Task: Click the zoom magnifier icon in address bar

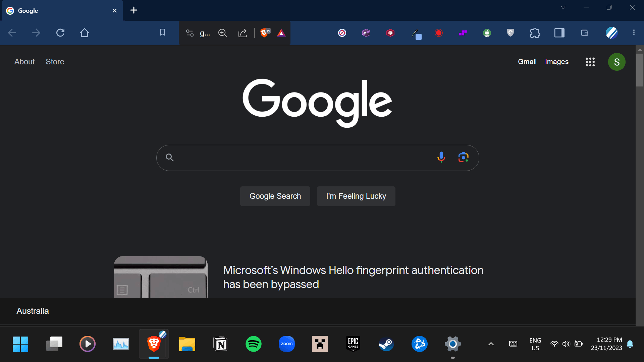Action: tap(222, 33)
